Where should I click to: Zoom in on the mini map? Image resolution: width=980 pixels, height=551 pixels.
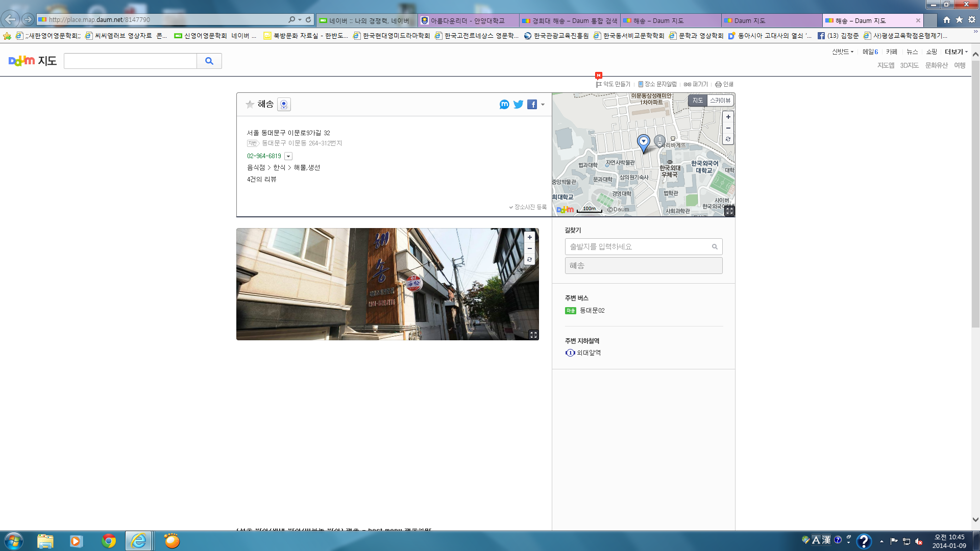pyautogui.click(x=728, y=117)
